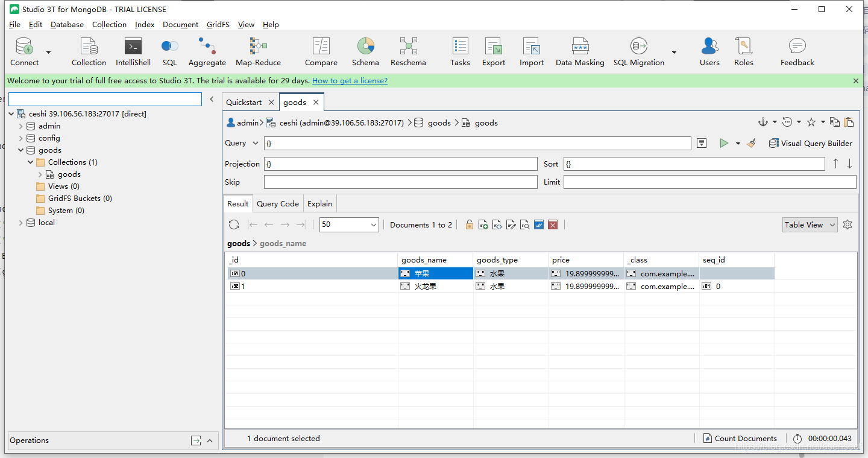Image resolution: width=868 pixels, height=458 pixels.
Task: Toggle the read-only lock icon
Action: tap(469, 224)
